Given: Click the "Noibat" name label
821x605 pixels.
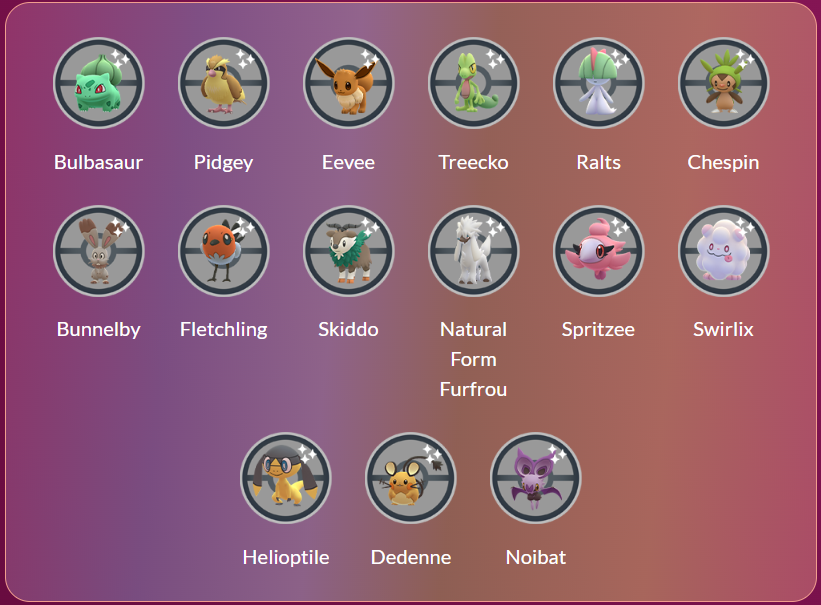Looking at the screenshot, I should [x=535, y=557].
